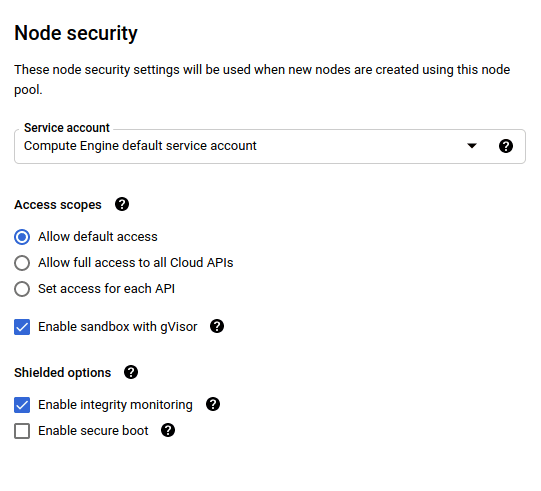This screenshot has height=491, width=541.
Task: Expand the Service account dropdown arrow
Action: pos(472,146)
